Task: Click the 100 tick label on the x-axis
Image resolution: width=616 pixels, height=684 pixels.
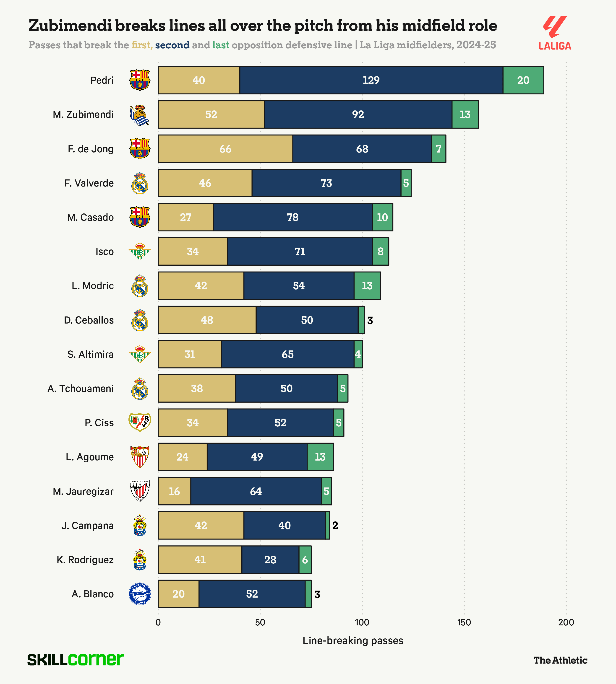Action: [362, 622]
